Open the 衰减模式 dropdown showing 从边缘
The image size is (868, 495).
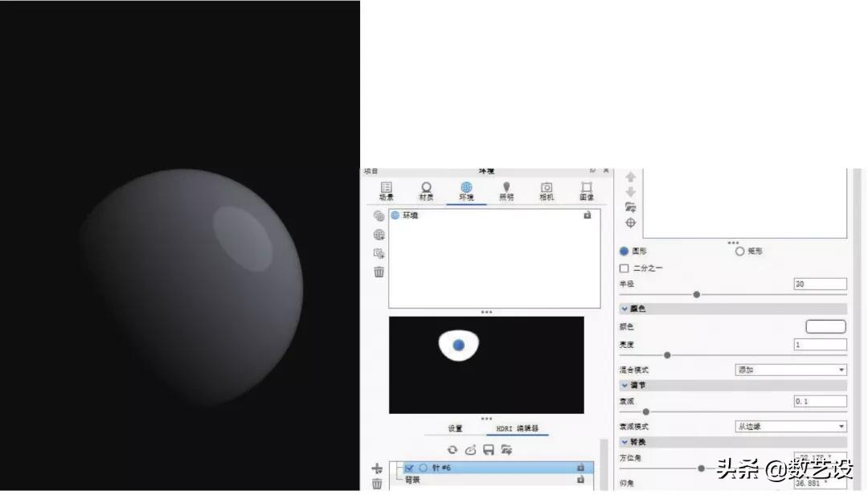pyautogui.click(x=790, y=426)
